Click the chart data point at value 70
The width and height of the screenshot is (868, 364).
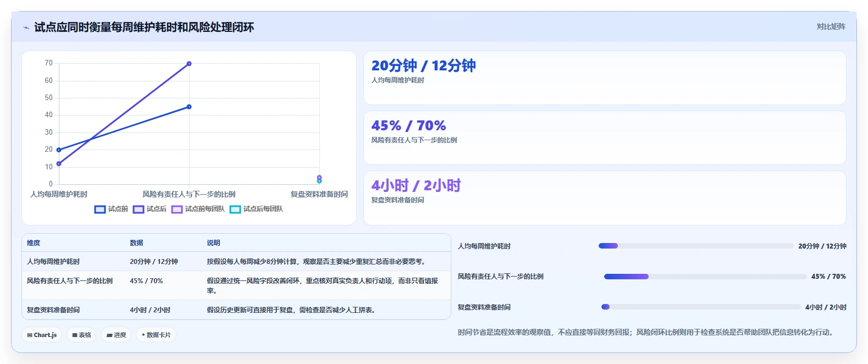click(x=189, y=64)
